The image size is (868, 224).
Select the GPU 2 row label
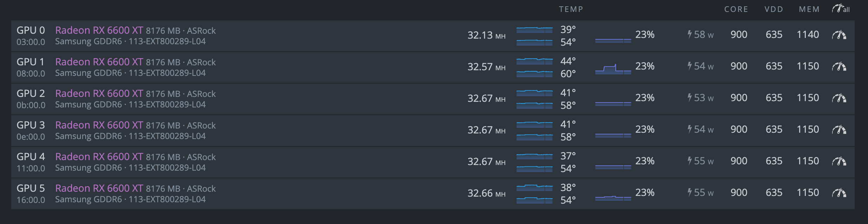(x=31, y=93)
